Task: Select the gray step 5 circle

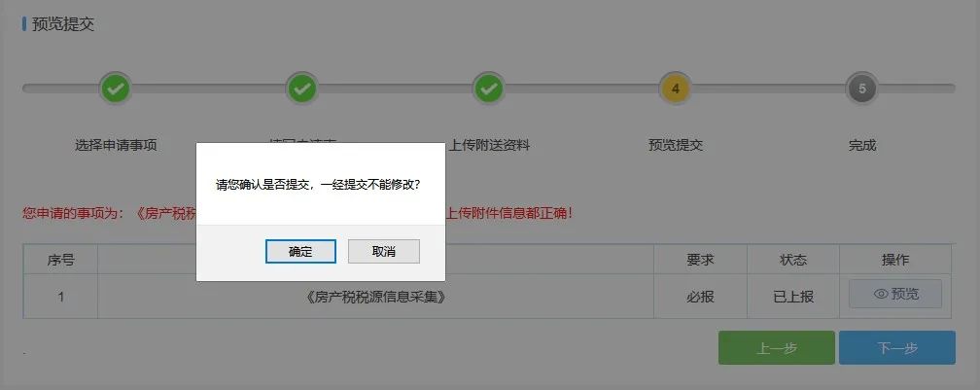Action: pos(861,89)
